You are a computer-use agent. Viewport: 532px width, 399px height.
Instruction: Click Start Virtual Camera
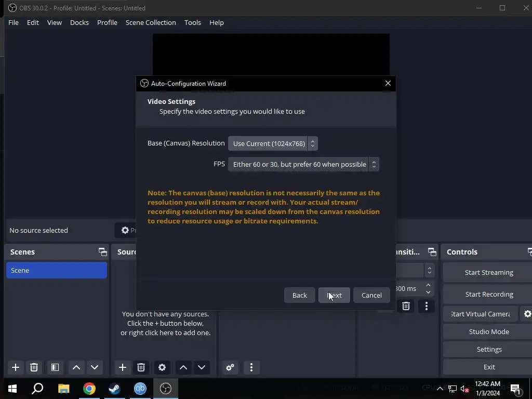[x=481, y=314]
